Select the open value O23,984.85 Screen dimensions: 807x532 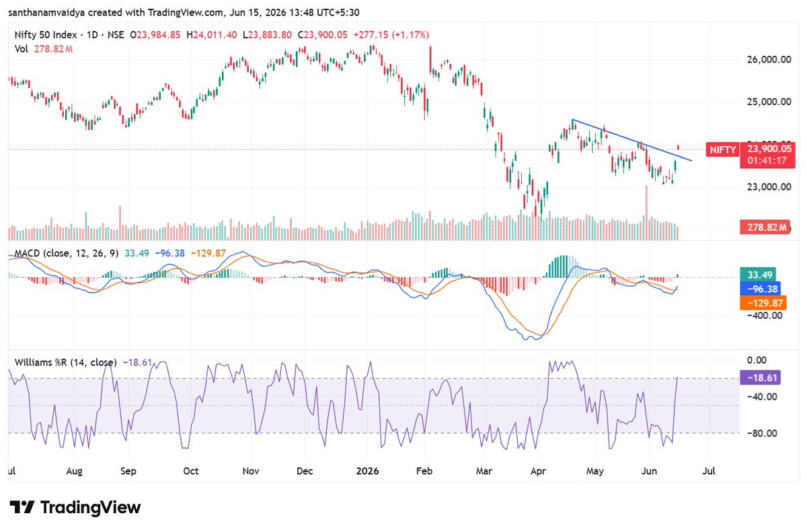(156, 34)
